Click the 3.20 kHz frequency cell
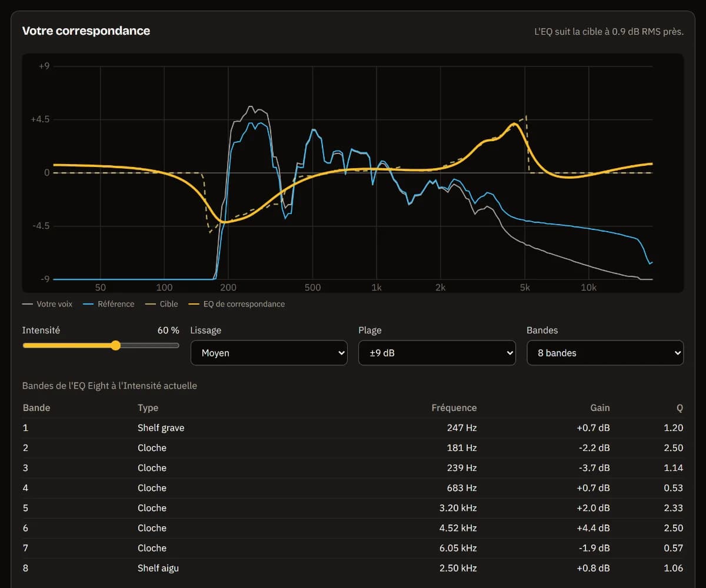The width and height of the screenshot is (706, 588). point(458,507)
